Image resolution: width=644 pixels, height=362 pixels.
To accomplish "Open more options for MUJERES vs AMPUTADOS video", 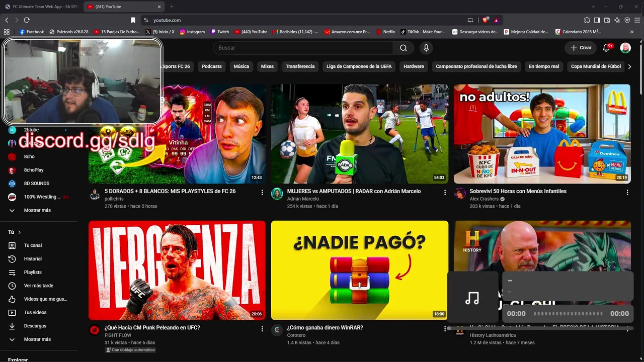I will coord(445,192).
